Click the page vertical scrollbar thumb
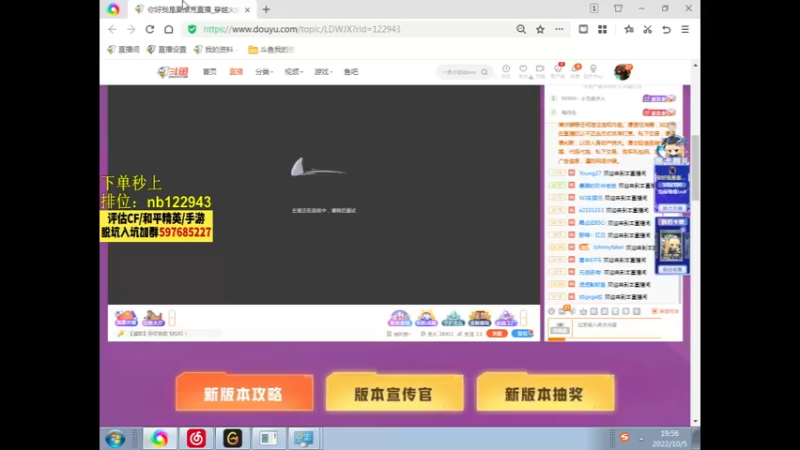The width and height of the screenshot is (800, 450). [x=695, y=168]
